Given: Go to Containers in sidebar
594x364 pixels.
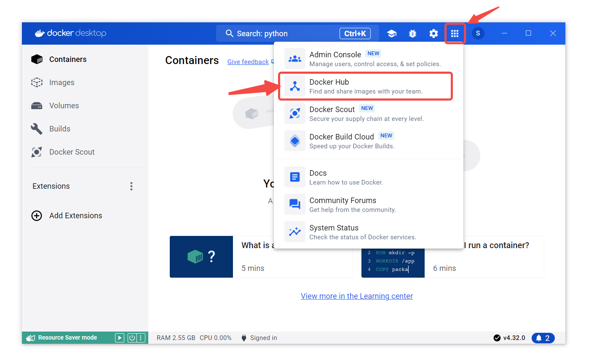Looking at the screenshot, I should coord(85,59).
